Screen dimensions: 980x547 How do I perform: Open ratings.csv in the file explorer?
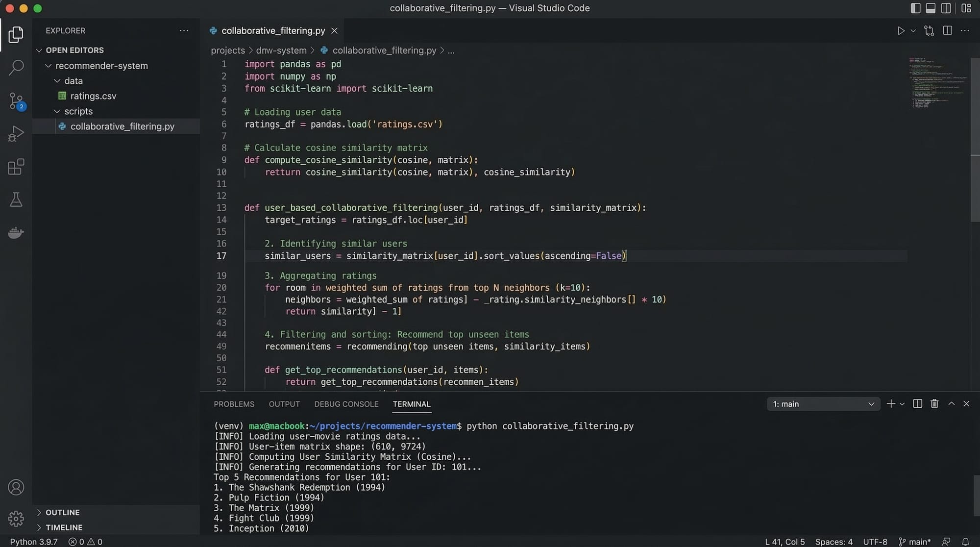[x=93, y=96]
